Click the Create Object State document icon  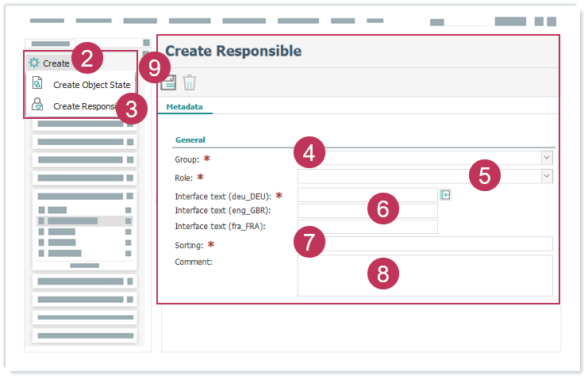37,84
